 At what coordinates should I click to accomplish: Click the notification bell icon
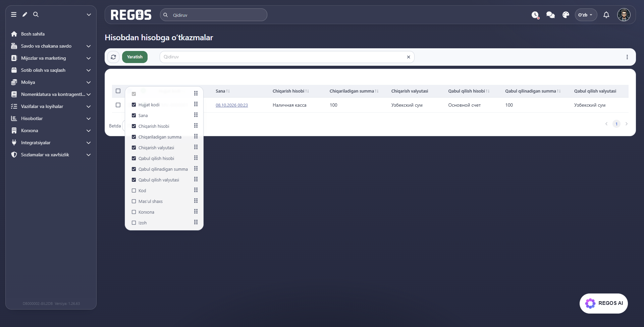606,15
